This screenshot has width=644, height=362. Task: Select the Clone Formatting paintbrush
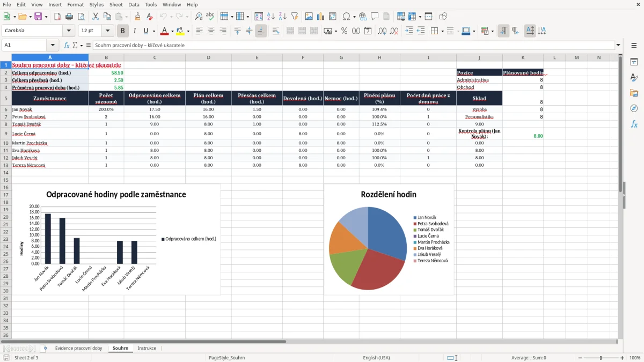coord(137,17)
